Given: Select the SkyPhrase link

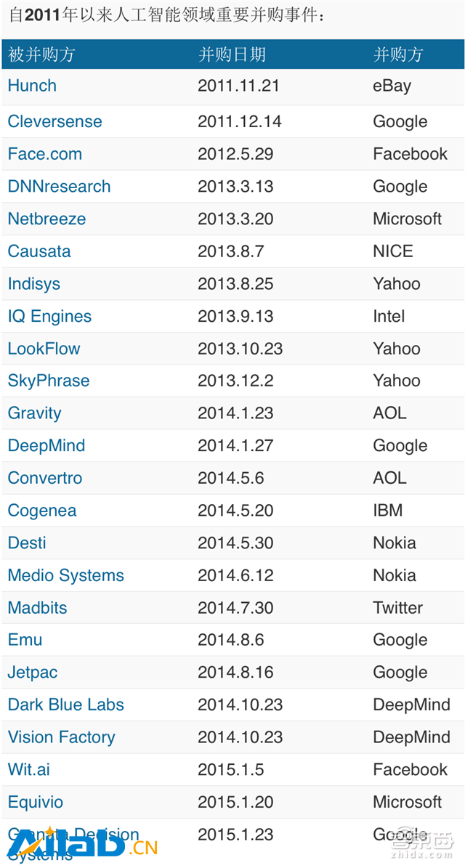Looking at the screenshot, I should coord(49,381).
